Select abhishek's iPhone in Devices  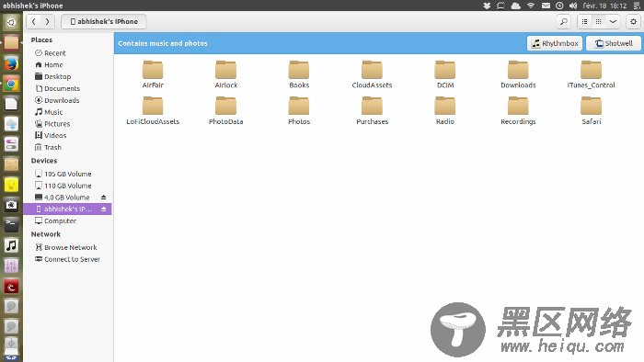point(67,209)
